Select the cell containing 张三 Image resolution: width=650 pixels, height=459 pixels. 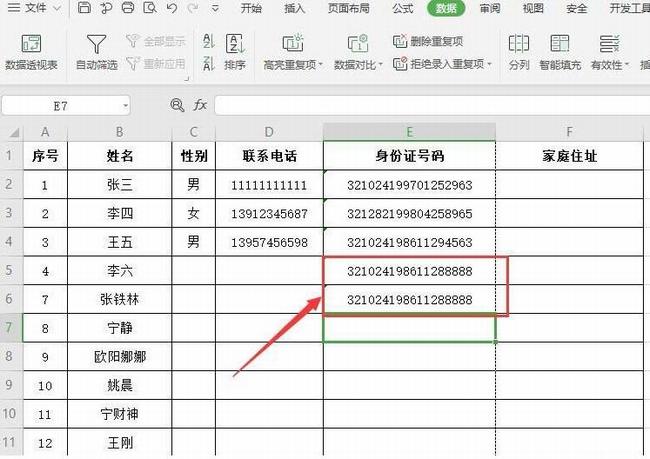pos(119,185)
